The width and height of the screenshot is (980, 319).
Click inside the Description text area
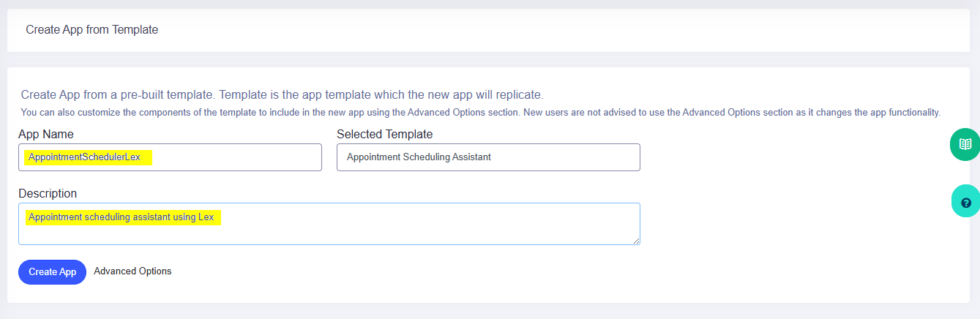point(329,224)
